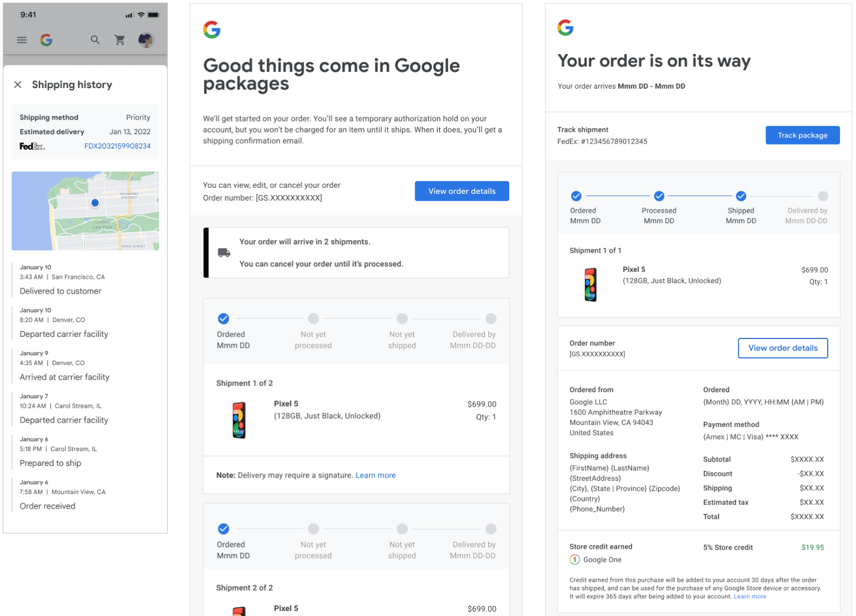Open the San Francisco map thumbnail
Image resolution: width=856 pixels, height=616 pixels.
click(85, 211)
